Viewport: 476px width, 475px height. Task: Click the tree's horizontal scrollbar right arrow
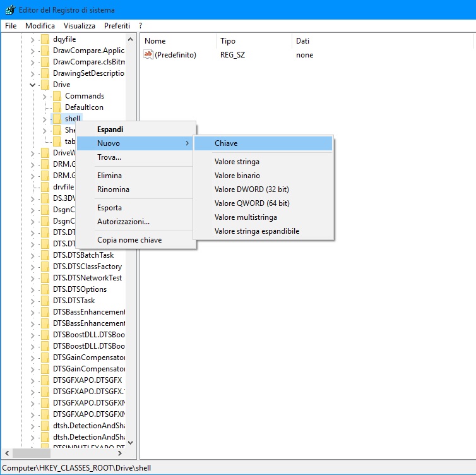(x=121, y=453)
